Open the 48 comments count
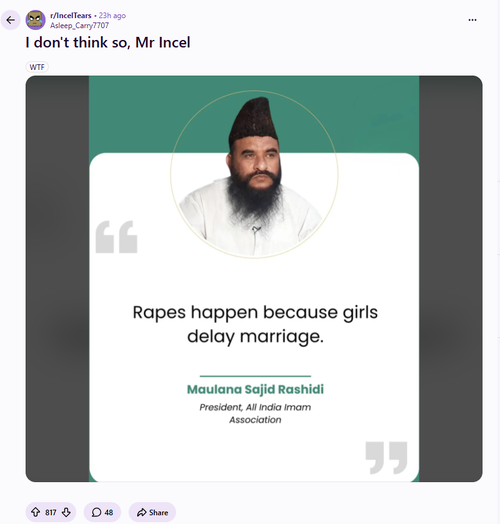500x524 pixels. 109,512
